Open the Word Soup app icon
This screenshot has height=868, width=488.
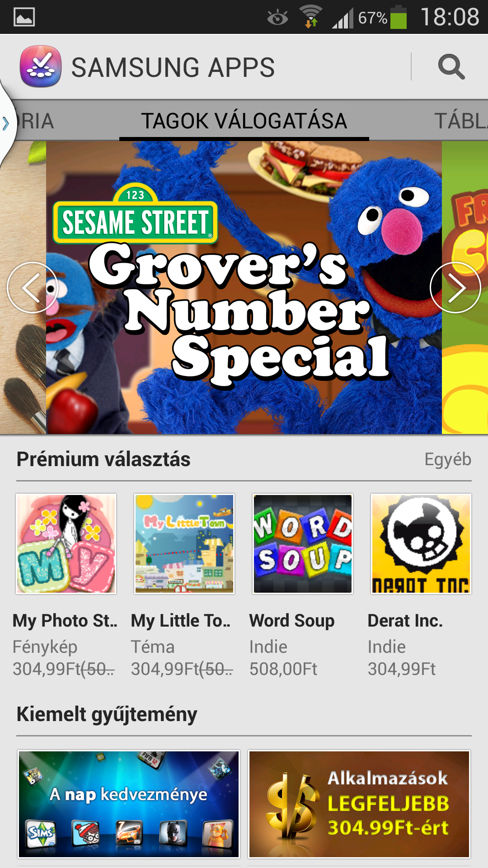coord(303,544)
